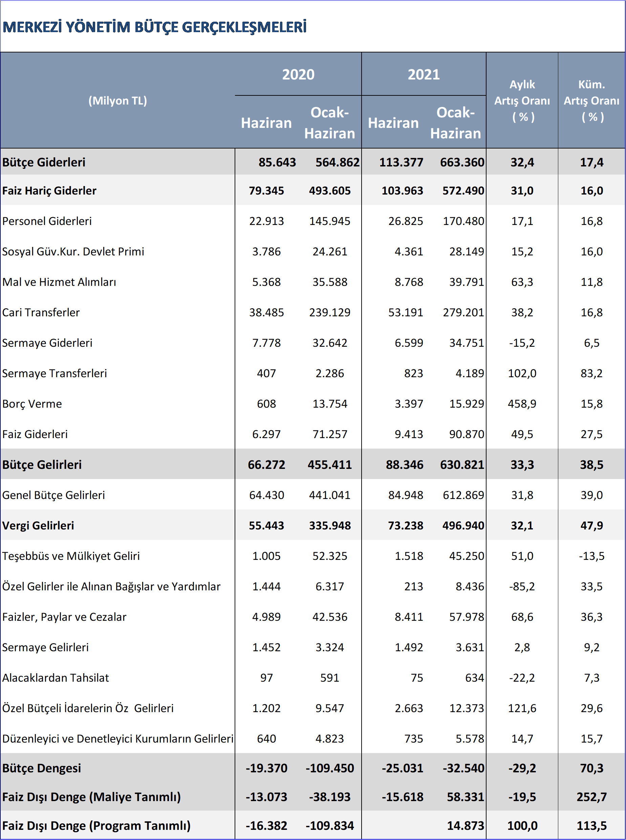Select the 2021 column header

(x=424, y=74)
